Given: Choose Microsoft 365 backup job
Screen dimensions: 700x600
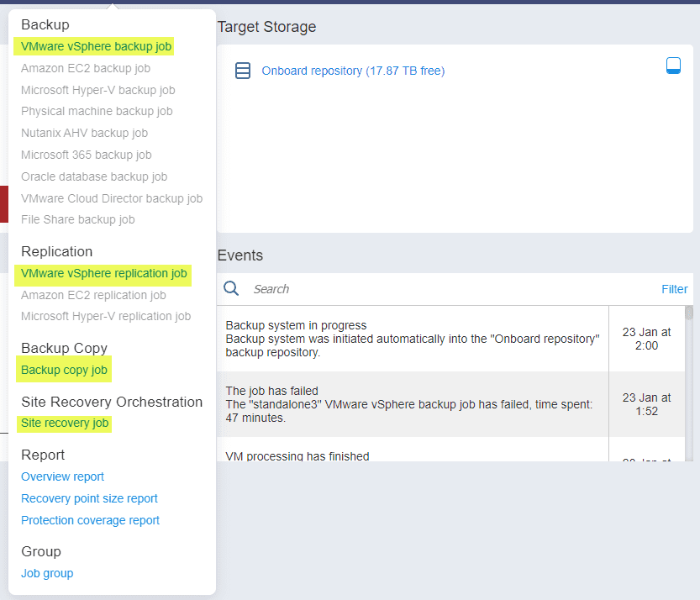Looking at the screenshot, I should 87,155.
